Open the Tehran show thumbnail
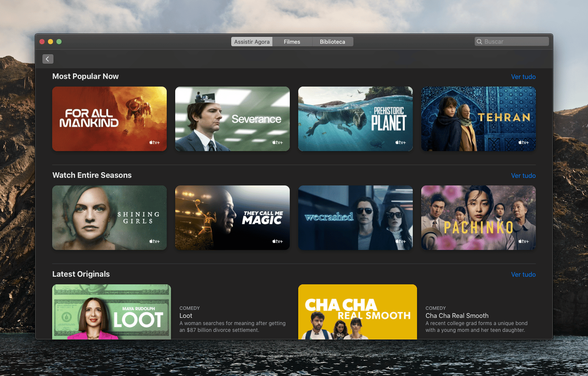The height and width of the screenshot is (376, 588). tap(479, 119)
